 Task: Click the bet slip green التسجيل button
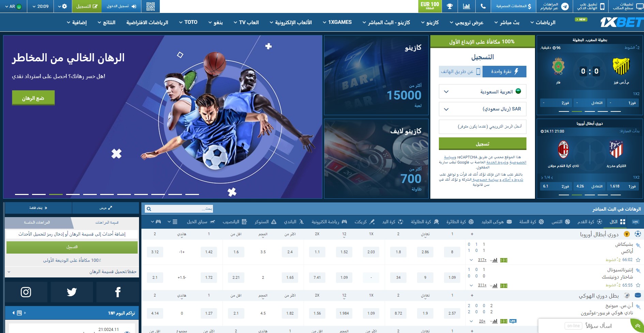pos(72,247)
